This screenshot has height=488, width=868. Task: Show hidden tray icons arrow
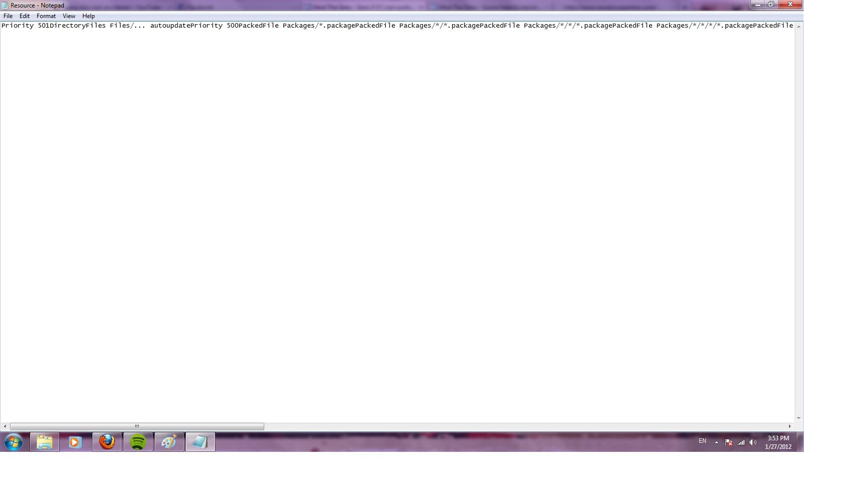point(716,442)
